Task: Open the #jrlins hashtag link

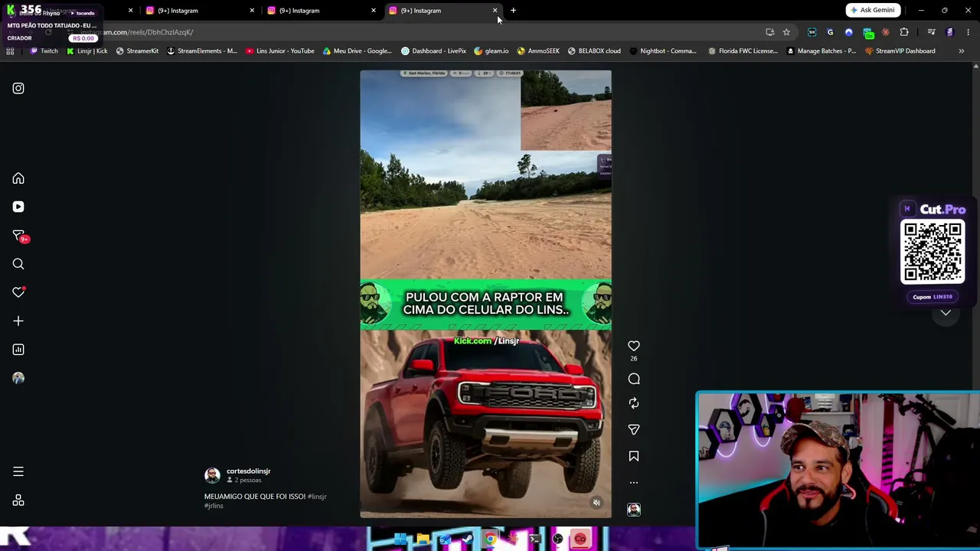Action: (x=214, y=506)
